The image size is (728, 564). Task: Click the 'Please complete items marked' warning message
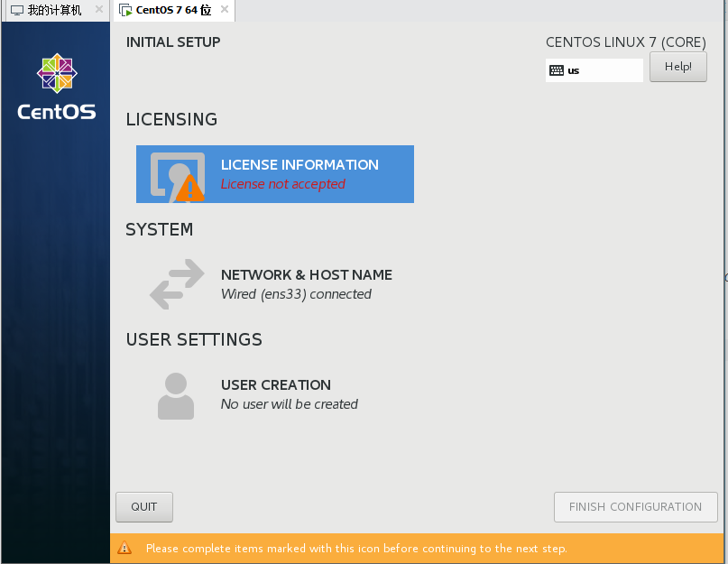click(356, 549)
